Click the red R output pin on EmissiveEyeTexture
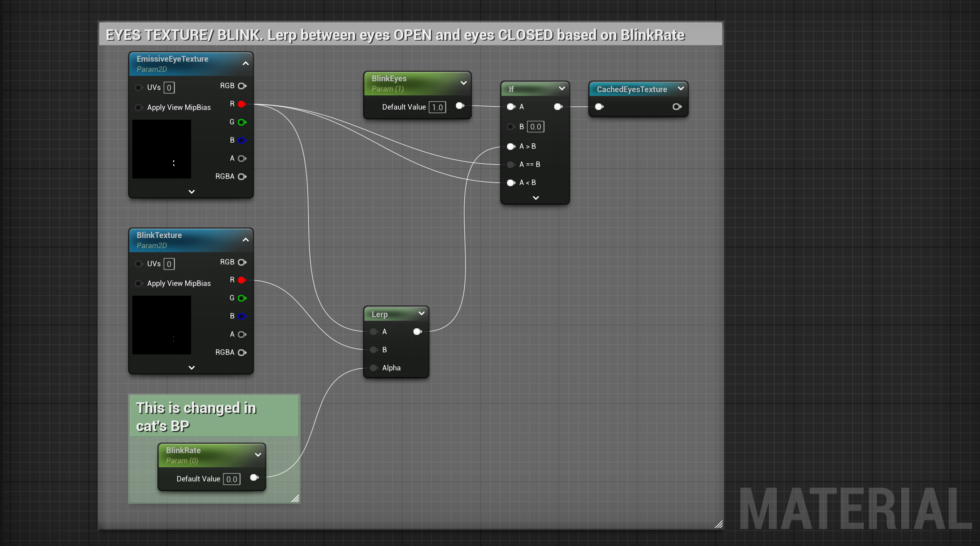Viewport: 980px width, 546px height. point(242,104)
